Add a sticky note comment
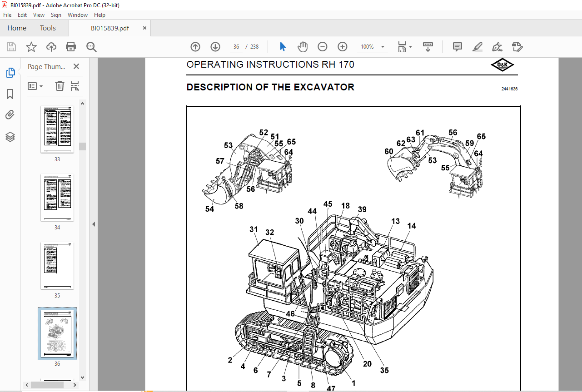Image resolution: width=582 pixels, height=392 pixels. click(458, 47)
